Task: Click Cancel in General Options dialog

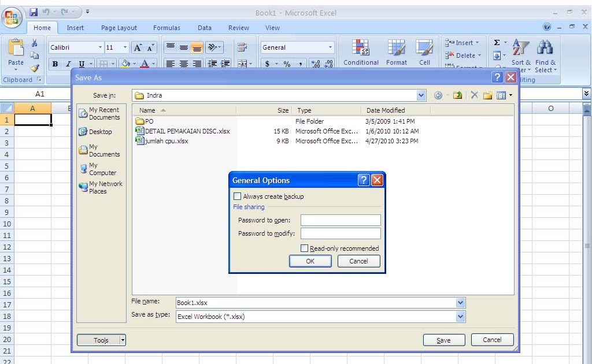Action: (x=358, y=261)
